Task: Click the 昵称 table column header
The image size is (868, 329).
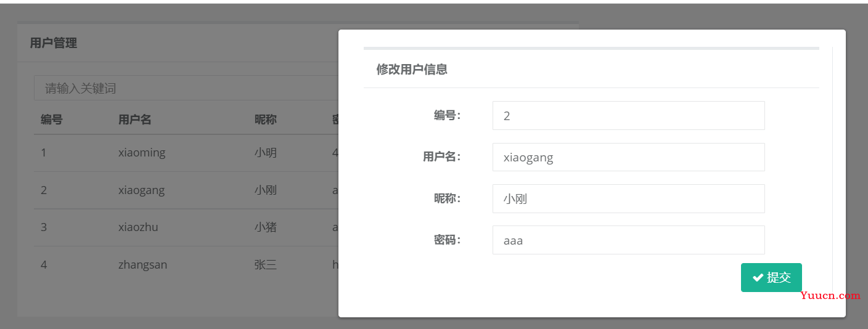Action: [266, 120]
